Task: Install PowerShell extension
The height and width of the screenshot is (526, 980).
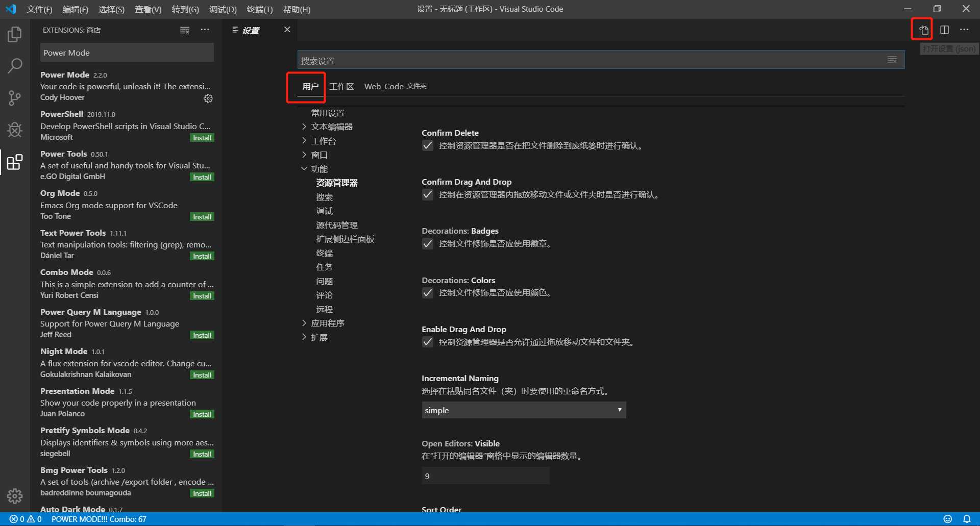Action: 202,138
